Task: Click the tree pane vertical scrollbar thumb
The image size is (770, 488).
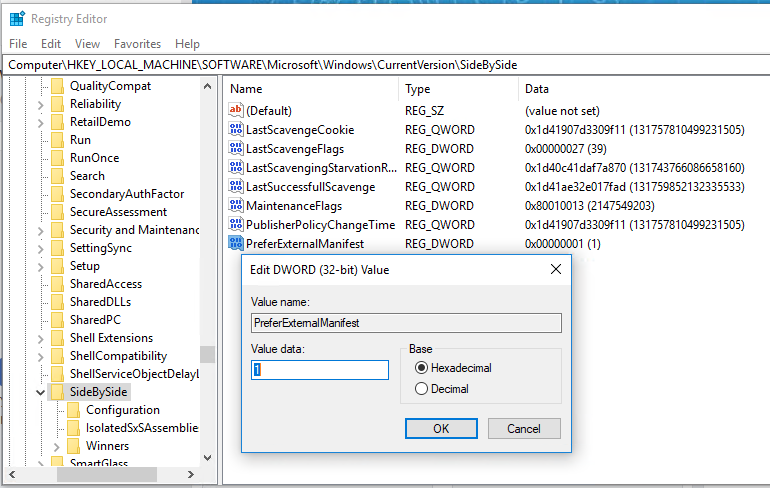Action: point(207,354)
